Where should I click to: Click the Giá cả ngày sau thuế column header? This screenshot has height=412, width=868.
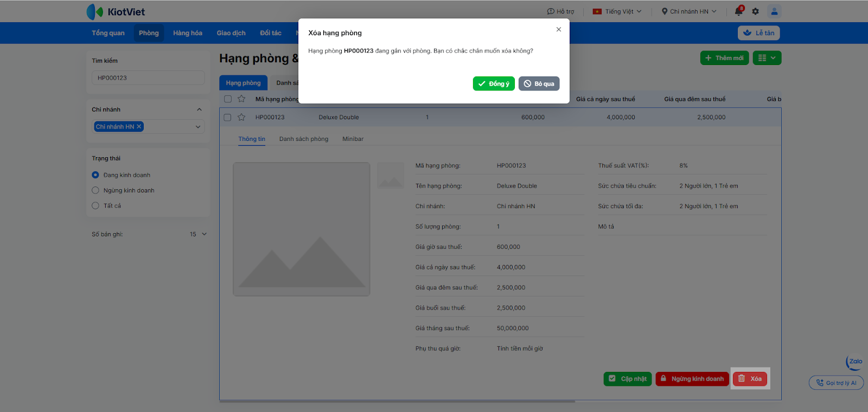tap(605, 99)
